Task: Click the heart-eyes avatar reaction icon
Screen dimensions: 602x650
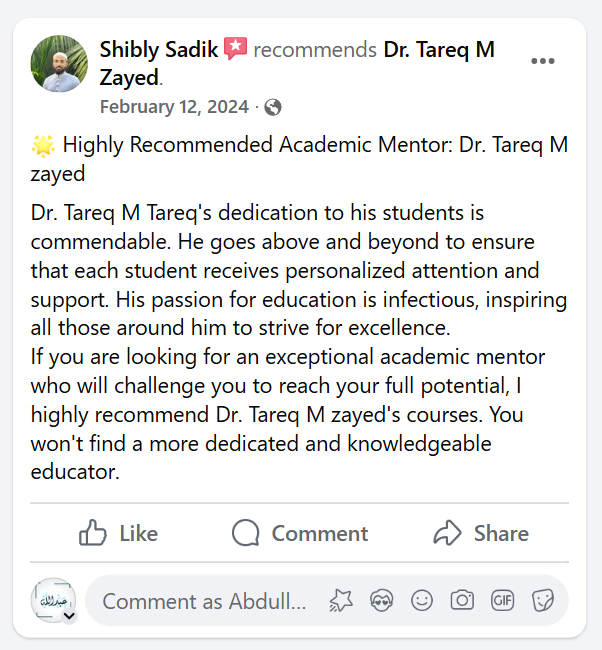Action: point(380,600)
